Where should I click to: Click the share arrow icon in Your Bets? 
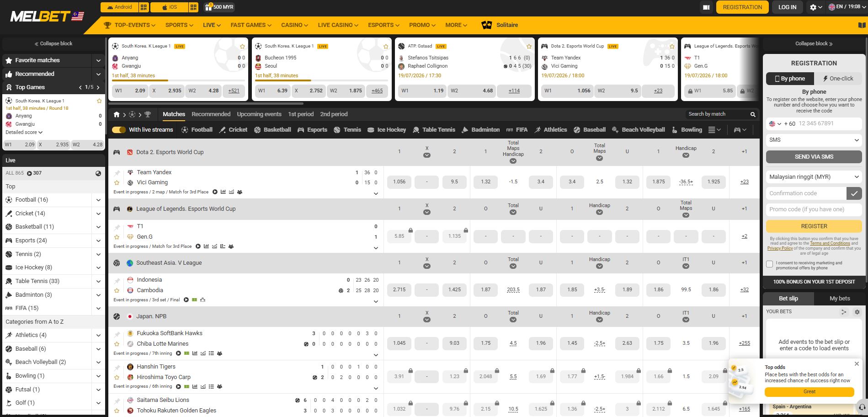coord(844,312)
